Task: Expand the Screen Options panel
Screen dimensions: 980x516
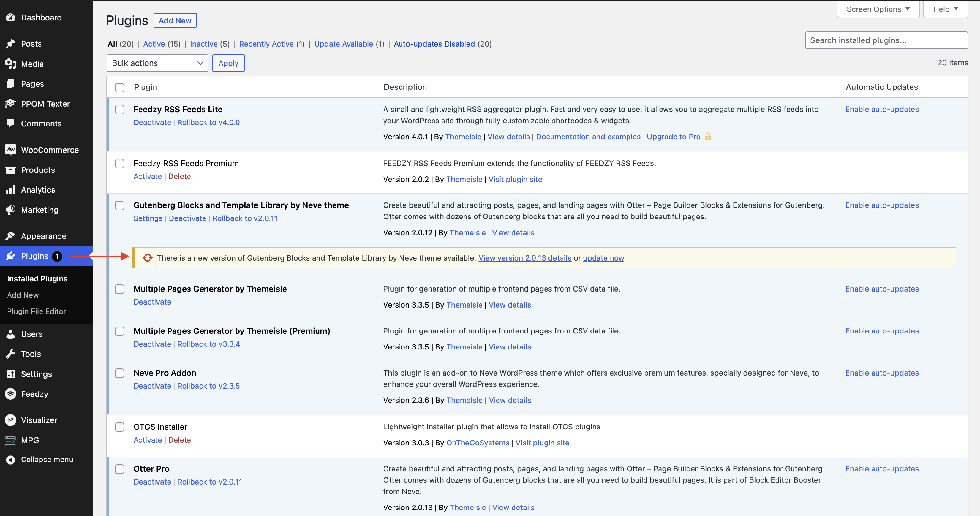Action: point(878,9)
